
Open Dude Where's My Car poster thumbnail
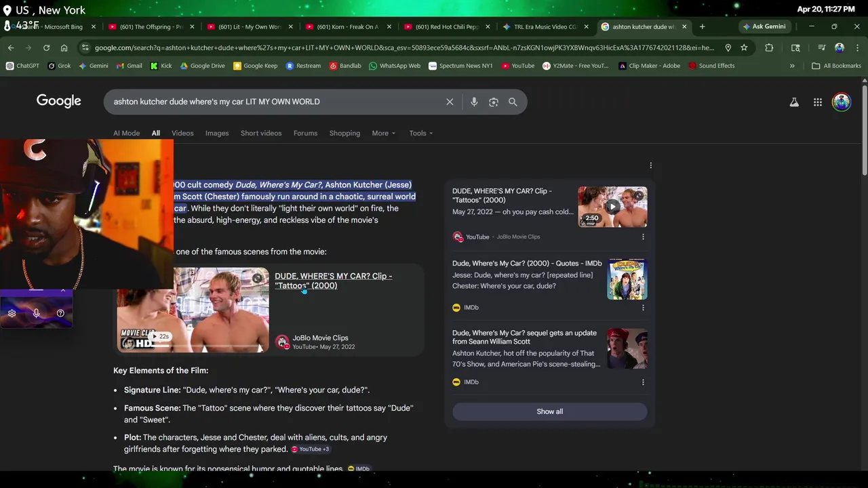point(627,279)
